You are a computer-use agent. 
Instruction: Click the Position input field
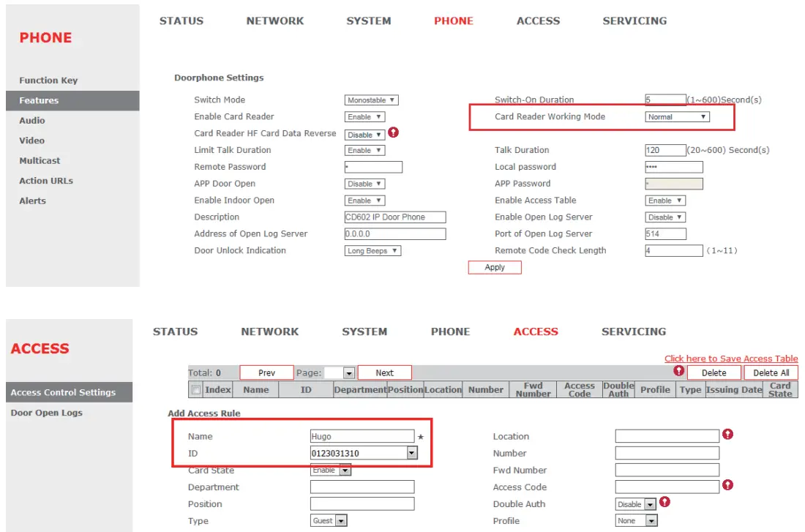(x=362, y=503)
